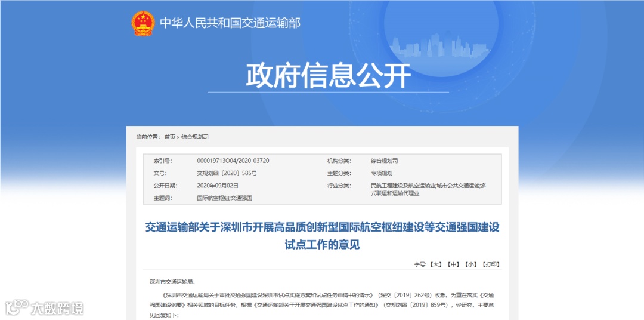Click the 行业分类 field label
Screen dimensions: 644x320
[339, 186]
